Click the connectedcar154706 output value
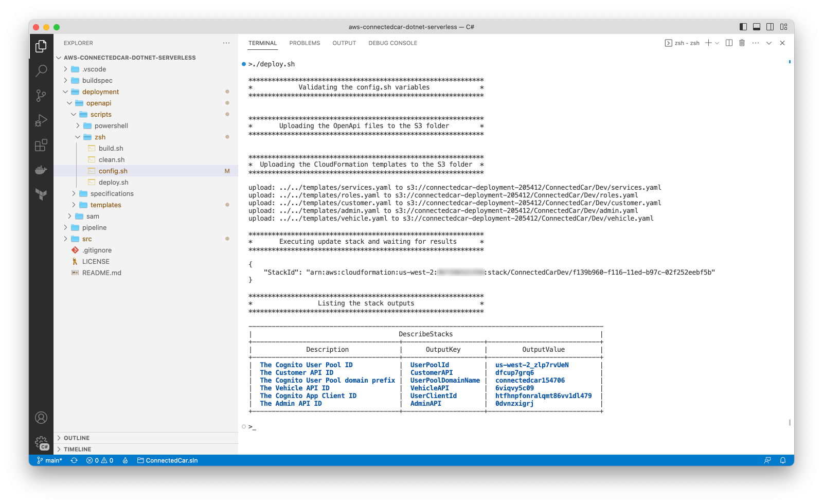 click(x=530, y=381)
